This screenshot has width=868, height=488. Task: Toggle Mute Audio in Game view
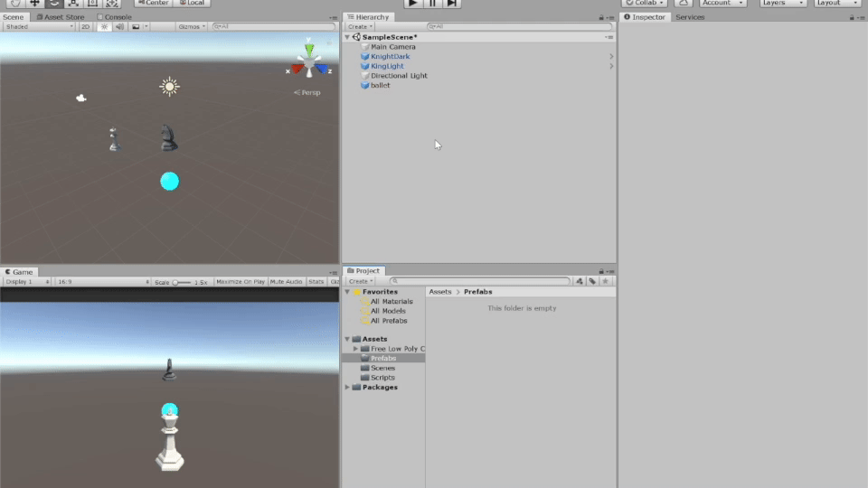click(x=286, y=282)
